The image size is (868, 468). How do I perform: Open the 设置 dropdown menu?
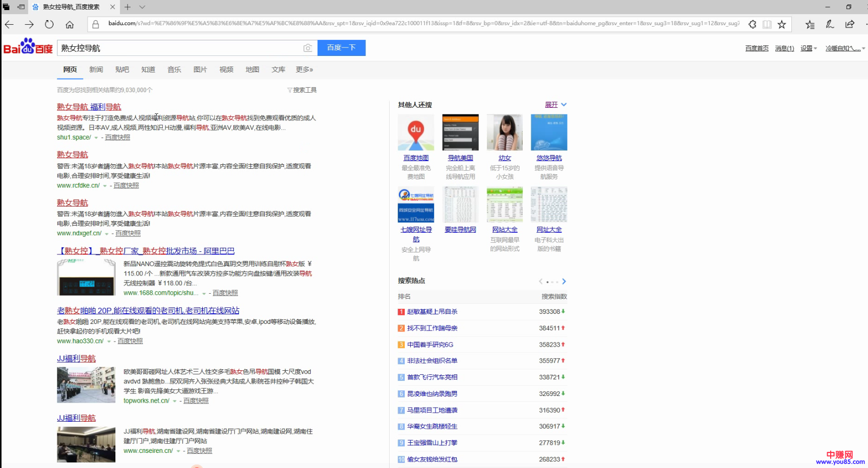(808, 48)
